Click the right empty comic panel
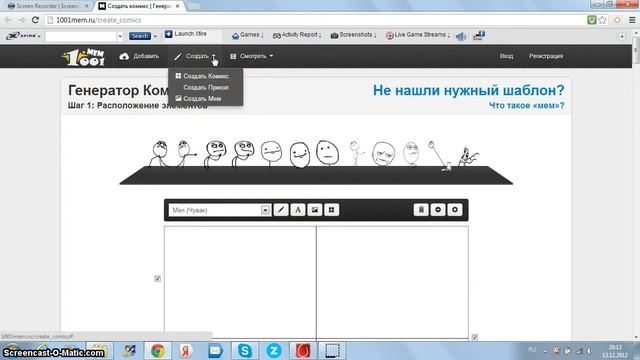640x360 pixels. click(x=392, y=282)
